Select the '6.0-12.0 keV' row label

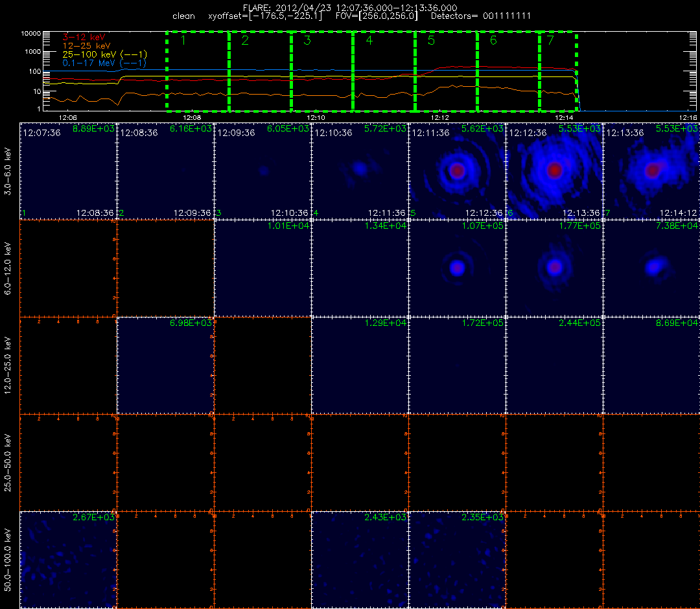(x=8, y=269)
